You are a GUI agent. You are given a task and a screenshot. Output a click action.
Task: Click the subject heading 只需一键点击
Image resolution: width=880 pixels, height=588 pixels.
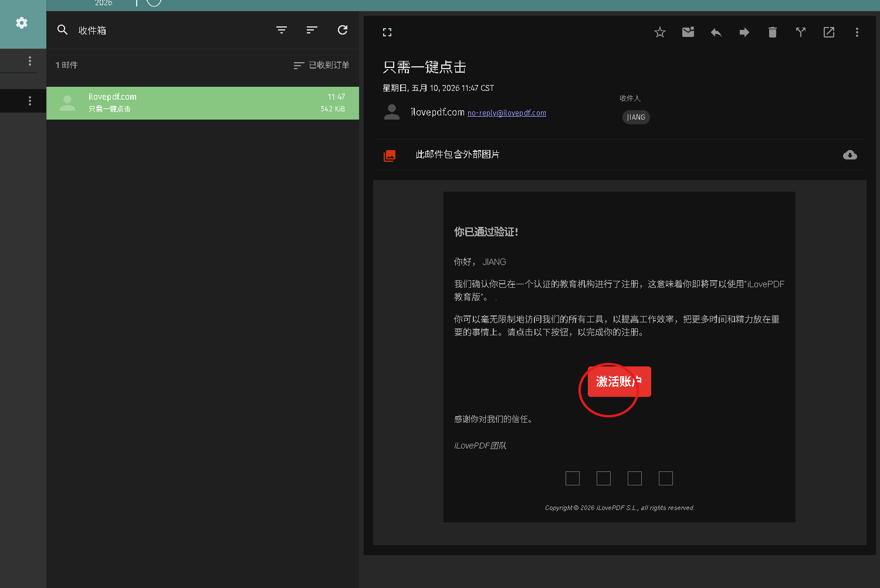[x=424, y=67]
